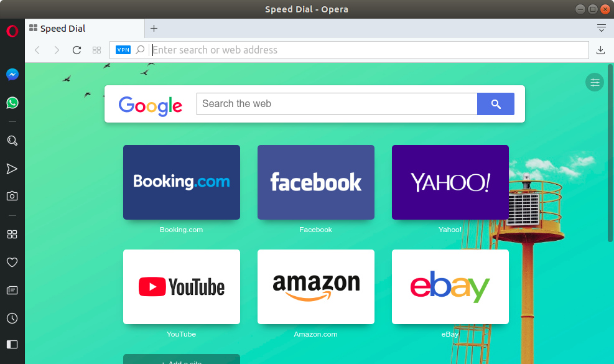This screenshot has width=614, height=364.
Task: Open History clock icon in sidebar
Action: click(x=12, y=318)
